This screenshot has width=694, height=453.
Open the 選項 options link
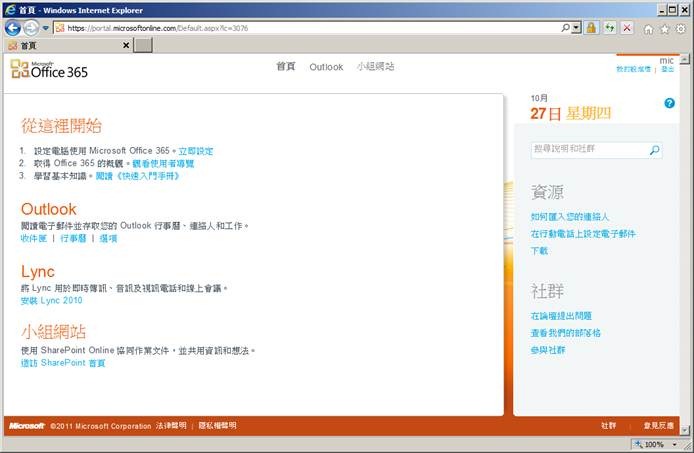(108, 238)
